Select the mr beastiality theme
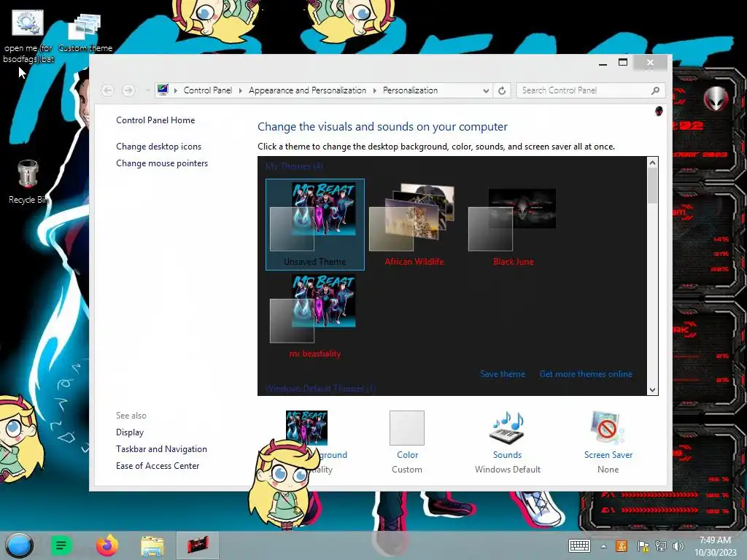Screen dimensions: 747x560 pyautogui.click(x=315, y=316)
